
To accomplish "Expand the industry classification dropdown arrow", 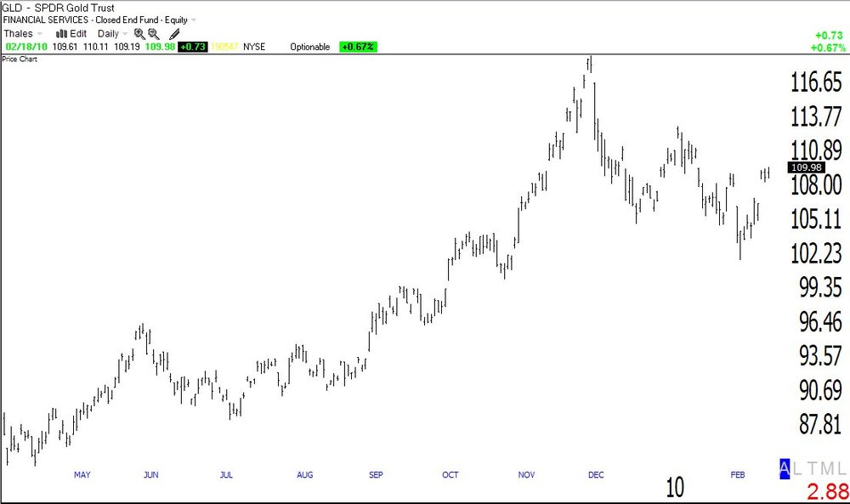I will point(194,20).
